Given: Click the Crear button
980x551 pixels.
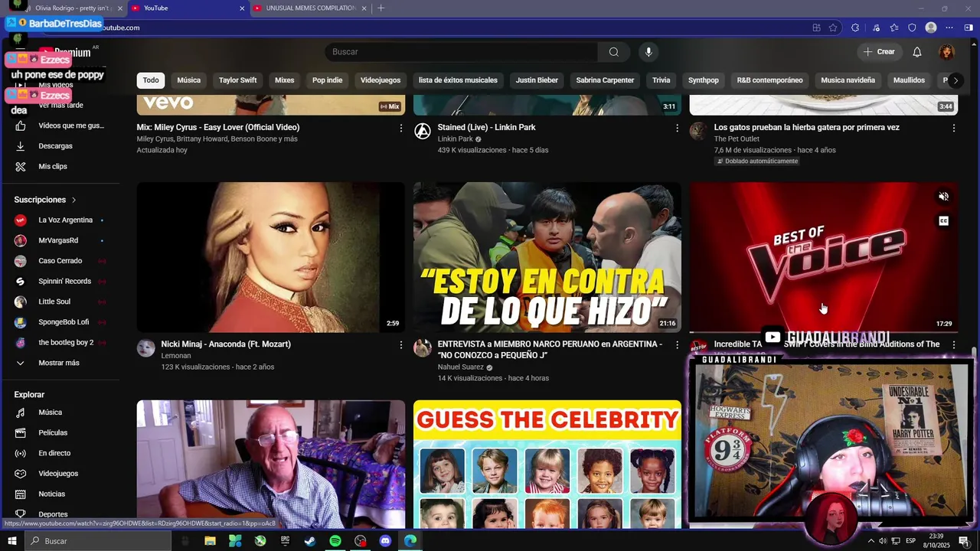Looking at the screenshot, I should click(879, 52).
